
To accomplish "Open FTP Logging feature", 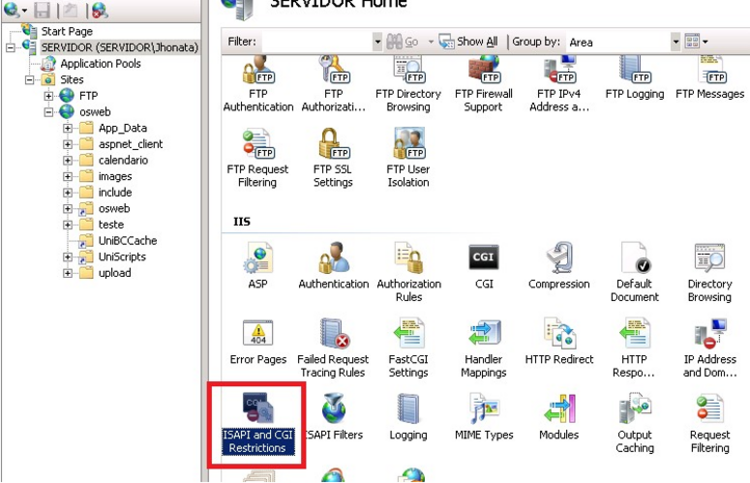I will click(635, 79).
